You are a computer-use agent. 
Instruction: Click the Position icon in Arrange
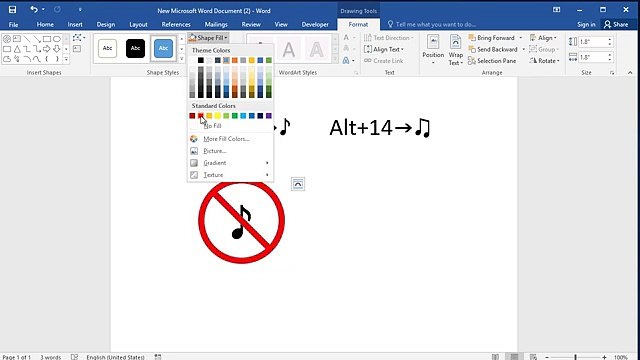[433, 42]
